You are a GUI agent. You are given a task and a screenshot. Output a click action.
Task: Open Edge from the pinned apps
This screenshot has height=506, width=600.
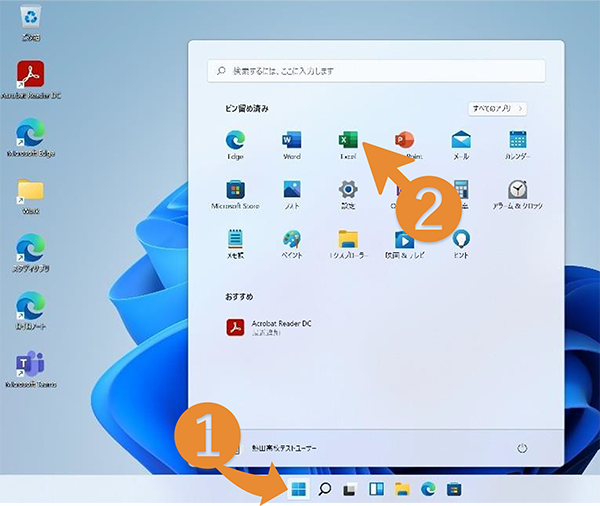(x=235, y=145)
